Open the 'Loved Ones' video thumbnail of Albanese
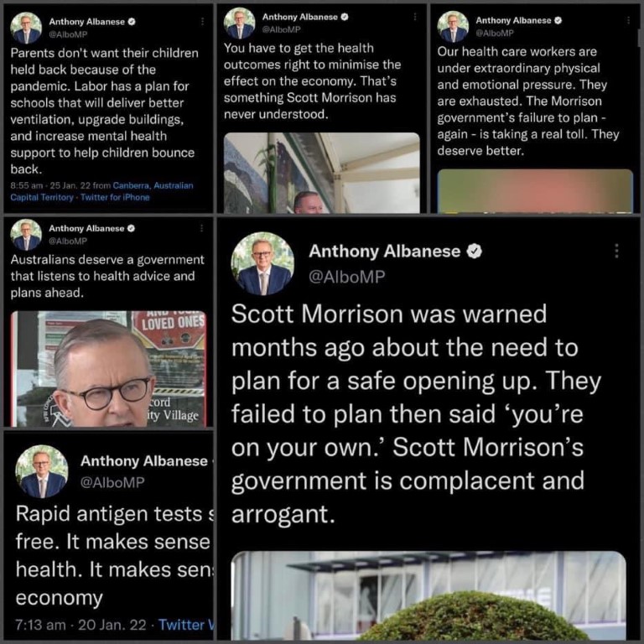This screenshot has width=644, height=644. point(108,369)
